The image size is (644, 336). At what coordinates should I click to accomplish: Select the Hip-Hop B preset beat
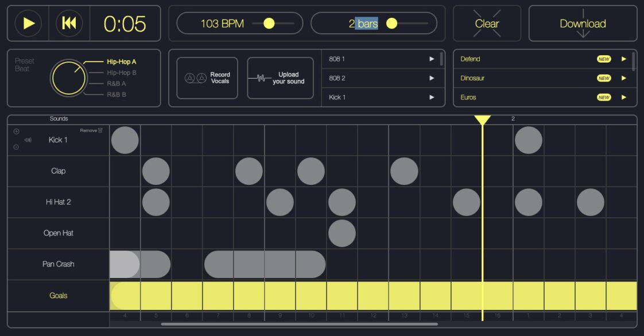click(123, 74)
